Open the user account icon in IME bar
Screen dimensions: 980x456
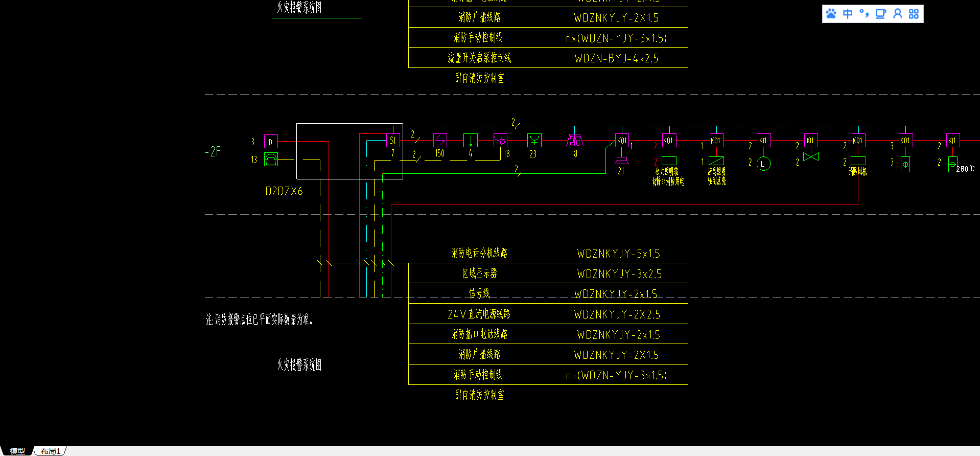(x=897, y=14)
